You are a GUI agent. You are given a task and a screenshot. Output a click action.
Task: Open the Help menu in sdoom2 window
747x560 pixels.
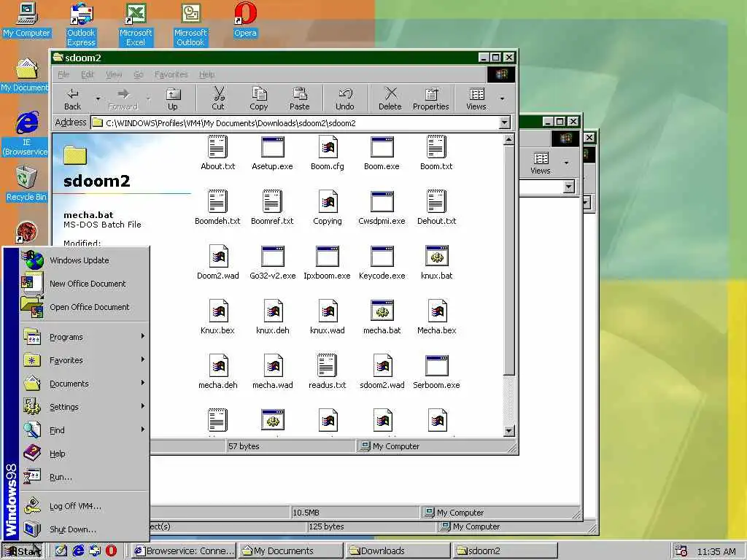pyautogui.click(x=206, y=74)
